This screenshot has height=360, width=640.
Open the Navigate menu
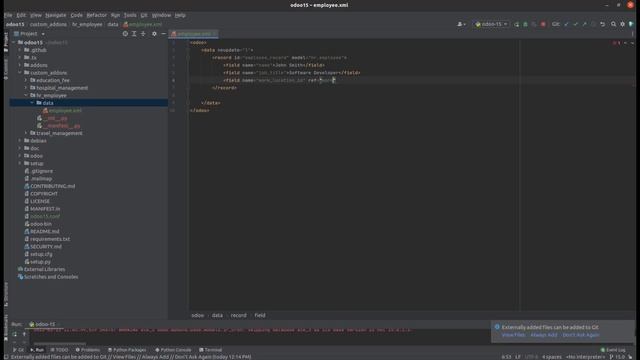pos(56,15)
